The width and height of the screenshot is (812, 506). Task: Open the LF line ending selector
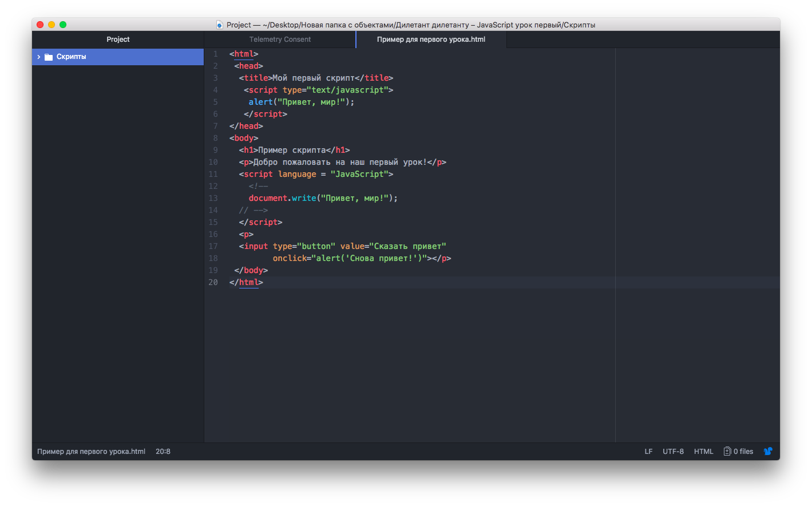pyautogui.click(x=648, y=451)
